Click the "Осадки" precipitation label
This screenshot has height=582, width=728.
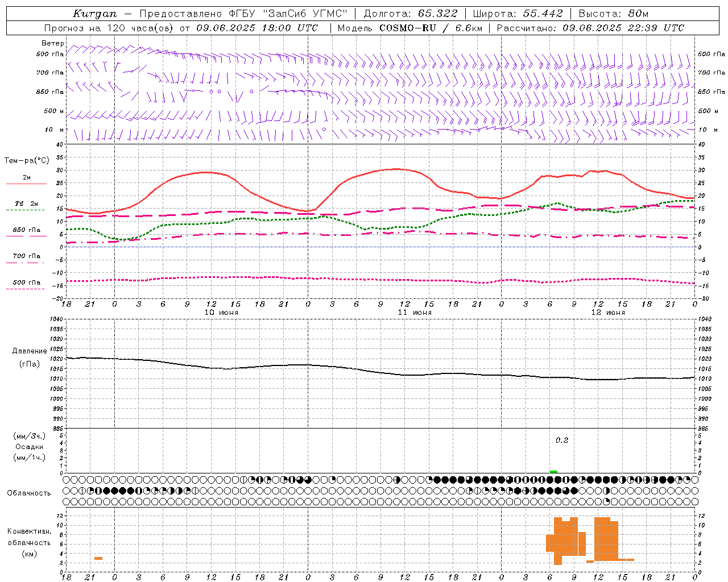tap(30, 447)
